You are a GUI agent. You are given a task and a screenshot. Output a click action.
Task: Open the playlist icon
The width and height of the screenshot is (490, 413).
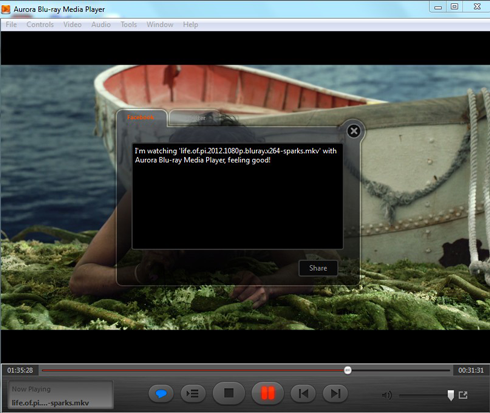coord(193,394)
